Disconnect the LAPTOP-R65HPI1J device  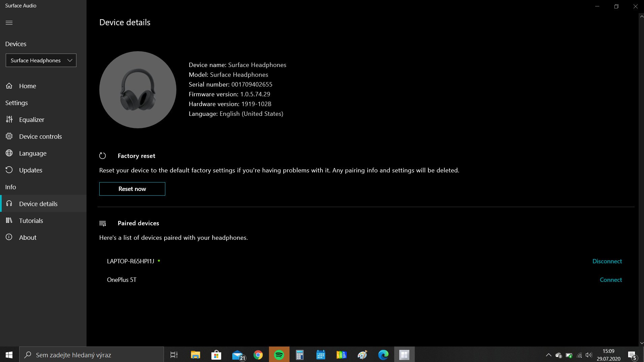pos(607,261)
